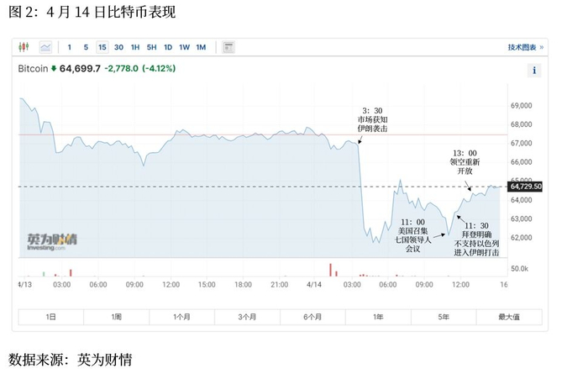Open the 技术图表 link
This screenshot has width=588, height=374.
click(525, 47)
